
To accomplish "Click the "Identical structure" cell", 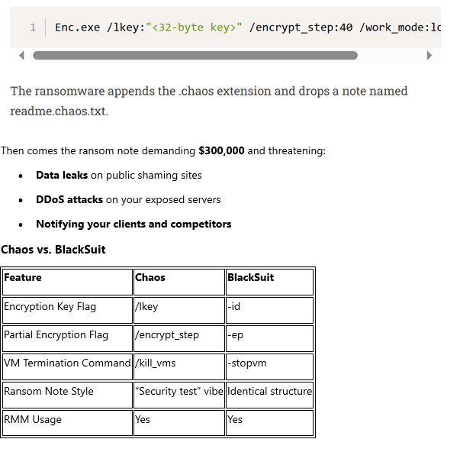I will (269, 395).
